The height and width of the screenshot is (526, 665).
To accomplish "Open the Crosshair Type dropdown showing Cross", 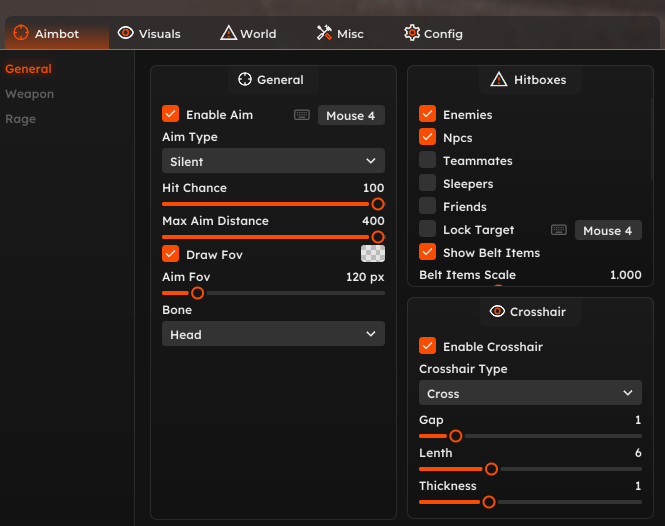I will point(530,393).
